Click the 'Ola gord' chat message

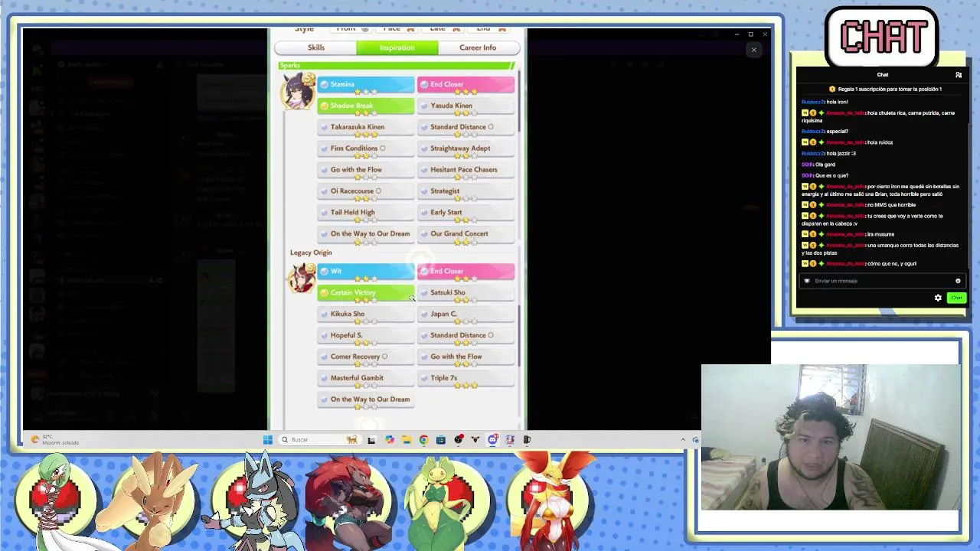pos(818,165)
